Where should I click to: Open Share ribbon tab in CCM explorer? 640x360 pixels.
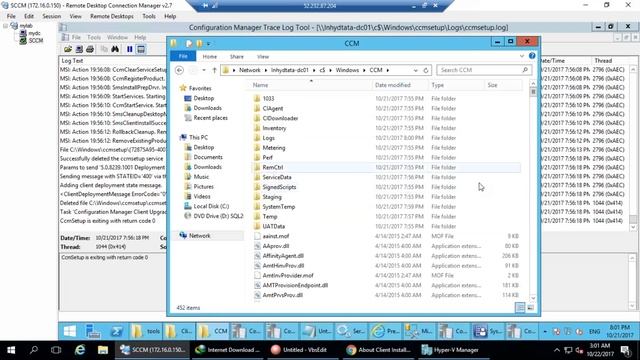[236, 56]
